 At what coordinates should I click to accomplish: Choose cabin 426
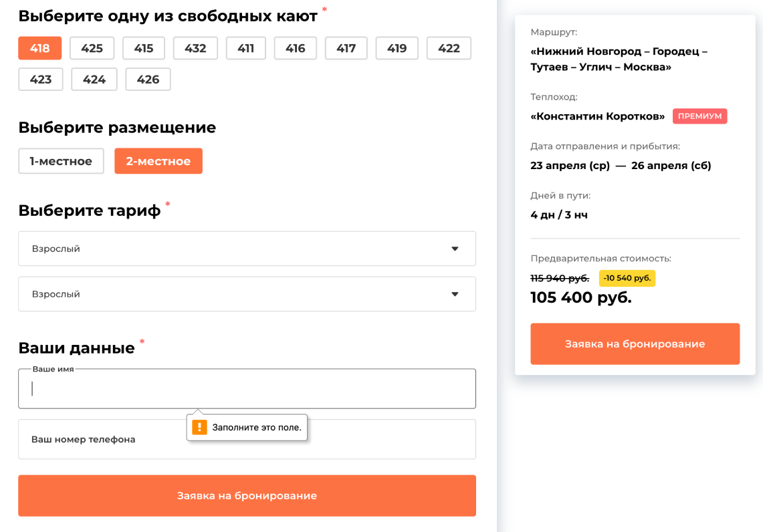point(148,80)
